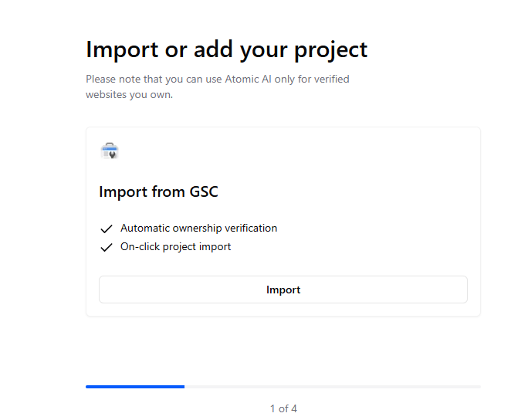Click the "Import or add your project" heading
The height and width of the screenshot is (420, 528).
click(x=226, y=49)
